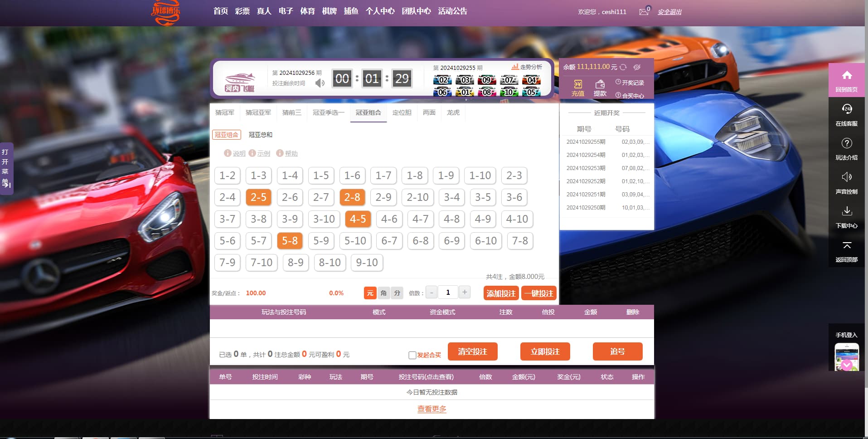Mute the countdown sound speaker icon
This screenshot has height=439, width=868.
point(320,83)
